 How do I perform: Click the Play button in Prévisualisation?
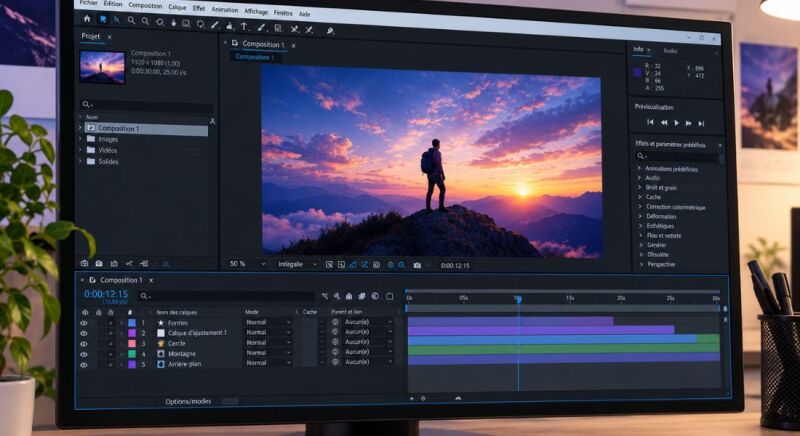pos(677,123)
